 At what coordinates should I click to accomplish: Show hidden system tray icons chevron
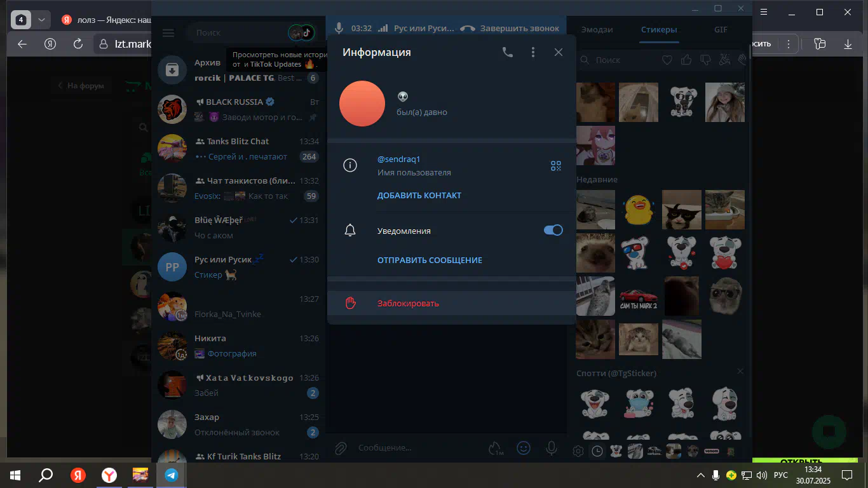tap(701, 475)
